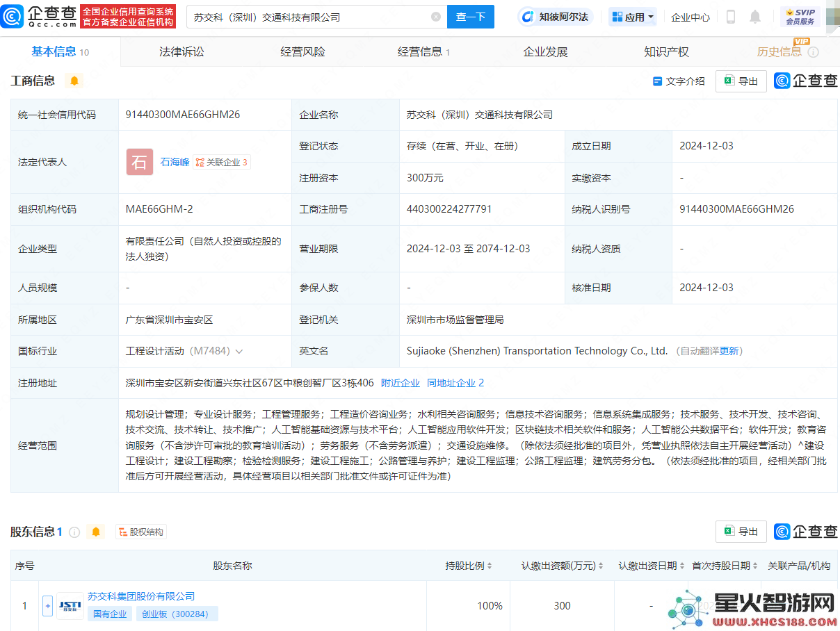
Task: Open 企业中心 link
Action: click(x=690, y=17)
